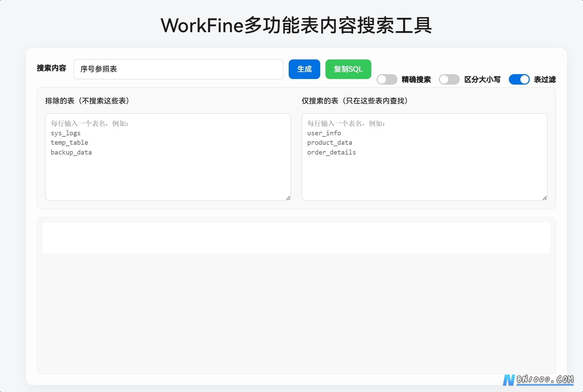Click the 复制SQL button

click(348, 69)
